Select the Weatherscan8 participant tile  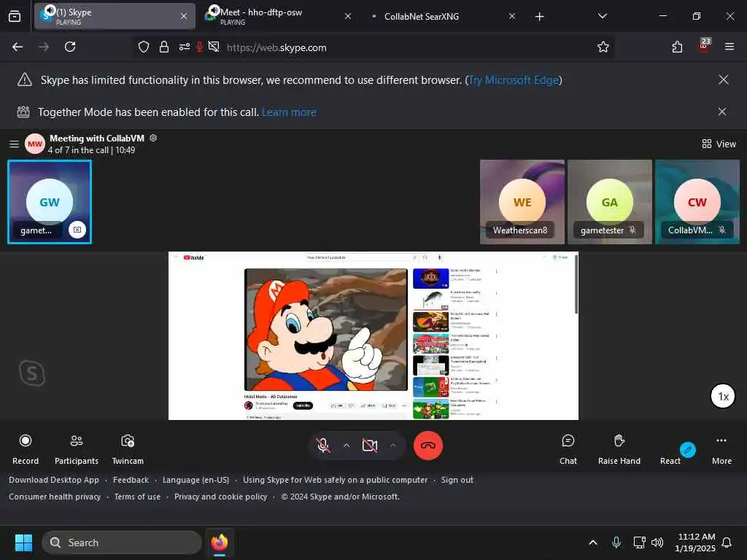(522, 202)
